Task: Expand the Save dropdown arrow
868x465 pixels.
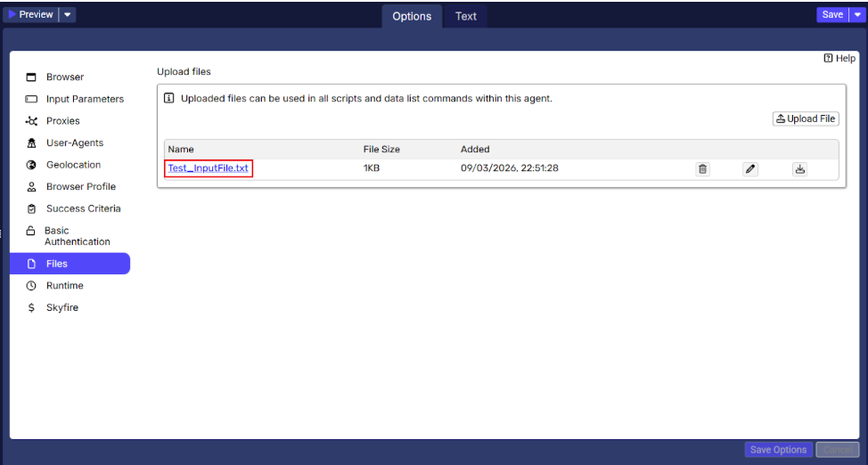Action: [x=857, y=15]
